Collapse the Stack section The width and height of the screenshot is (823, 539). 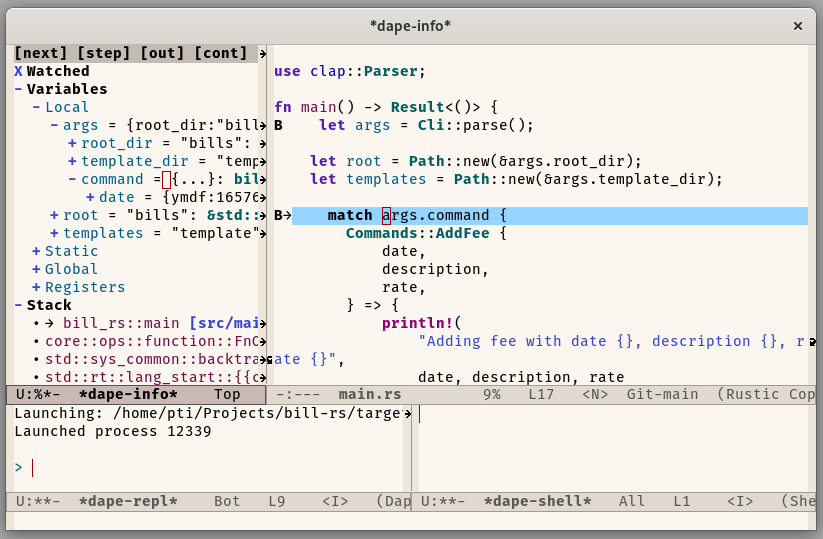[18, 305]
